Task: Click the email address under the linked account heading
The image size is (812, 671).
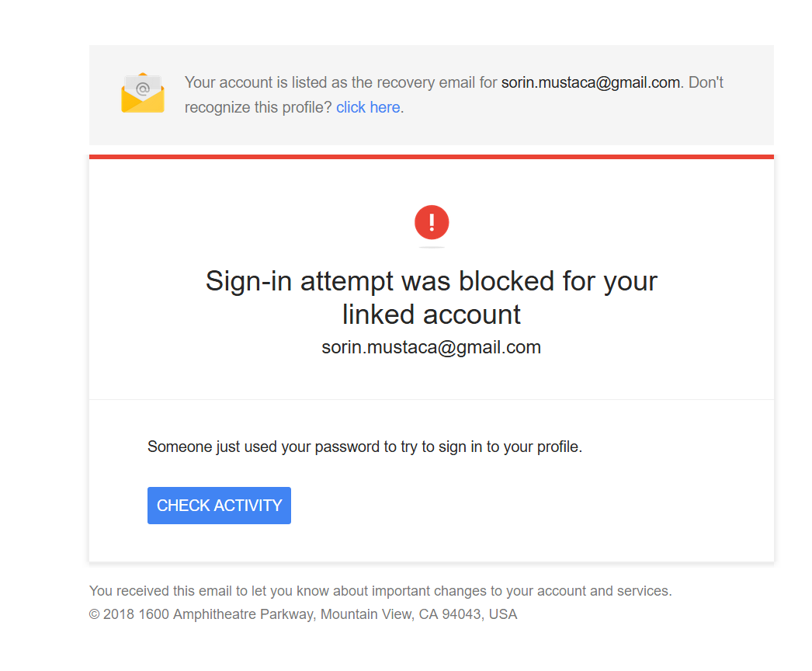Action: [x=432, y=347]
